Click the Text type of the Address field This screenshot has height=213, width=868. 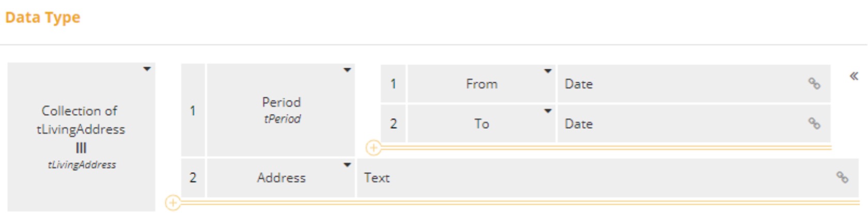(x=377, y=178)
